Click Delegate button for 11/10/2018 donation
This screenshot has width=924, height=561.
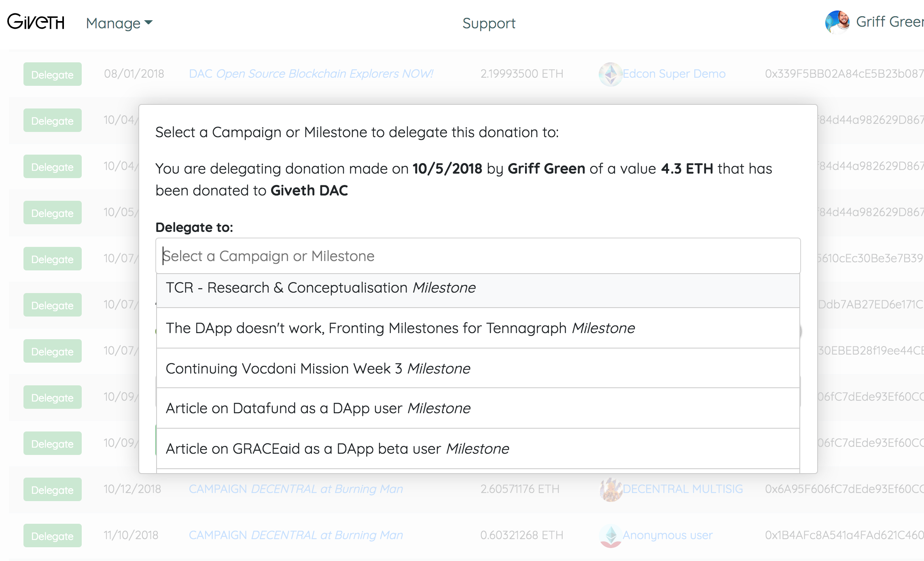[53, 535]
